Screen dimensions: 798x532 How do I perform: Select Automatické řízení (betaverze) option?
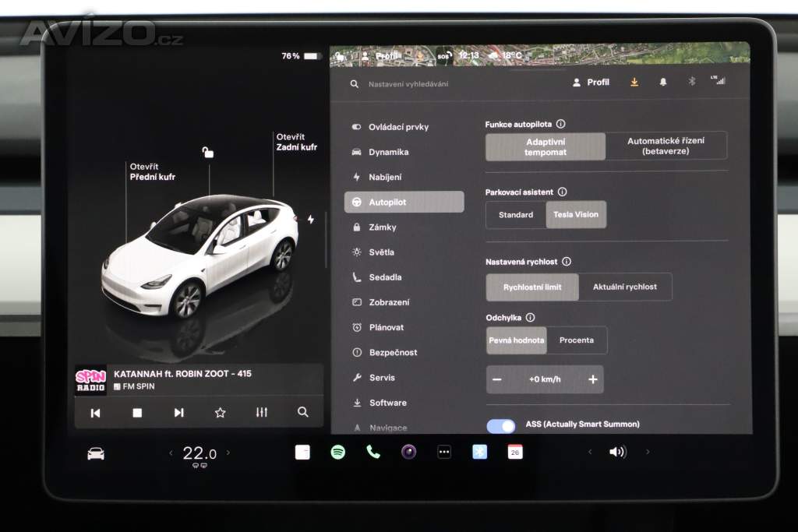pyautogui.click(x=666, y=146)
